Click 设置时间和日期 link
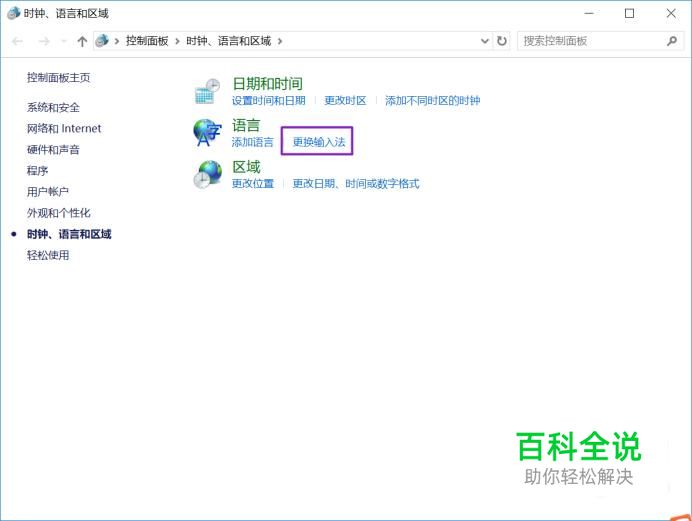 click(269, 101)
